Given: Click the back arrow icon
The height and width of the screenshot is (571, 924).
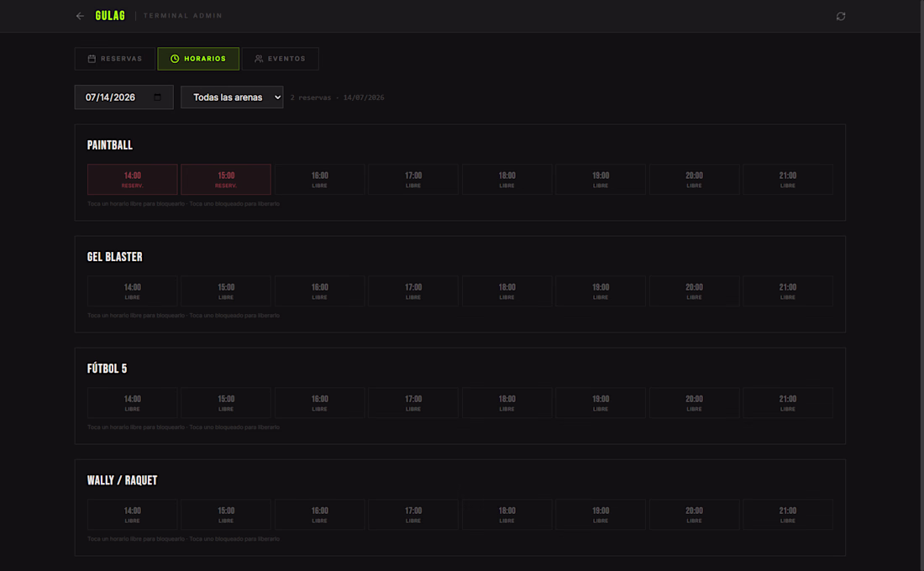Looking at the screenshot, I should (80, 16).
